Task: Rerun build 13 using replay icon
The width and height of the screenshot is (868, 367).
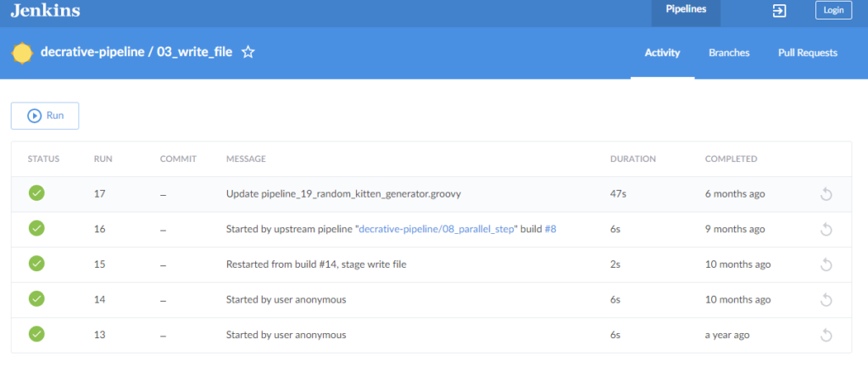Action: click(826, 336)
